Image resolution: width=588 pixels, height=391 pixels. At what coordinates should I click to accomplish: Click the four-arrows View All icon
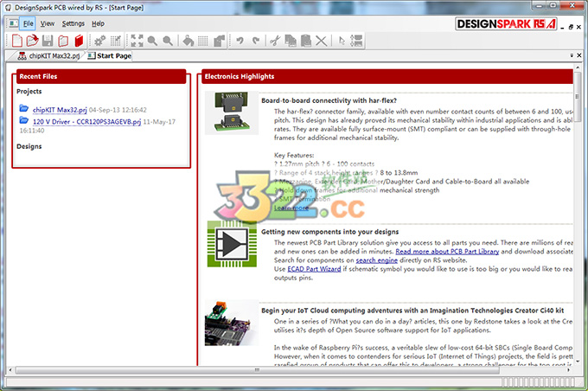(x=137, y=41)
